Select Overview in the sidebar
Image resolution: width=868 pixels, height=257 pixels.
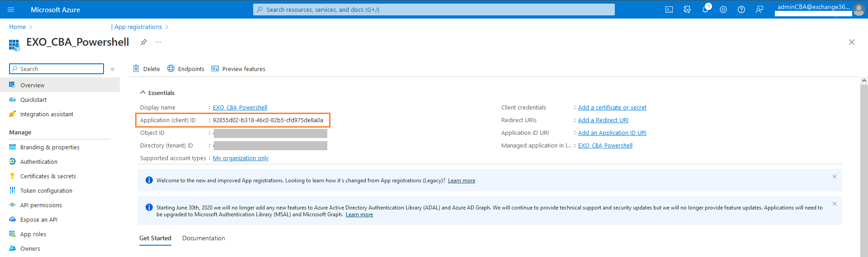(x=60, y=85)
